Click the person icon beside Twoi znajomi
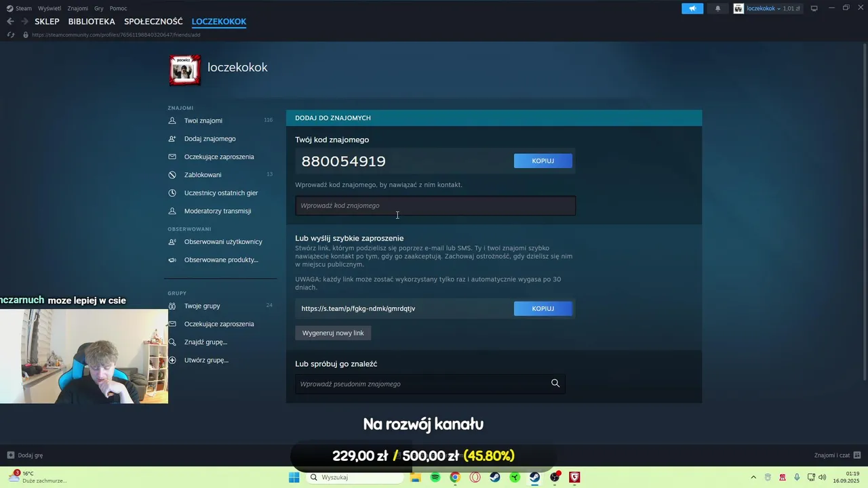 (x=172, y=121)
